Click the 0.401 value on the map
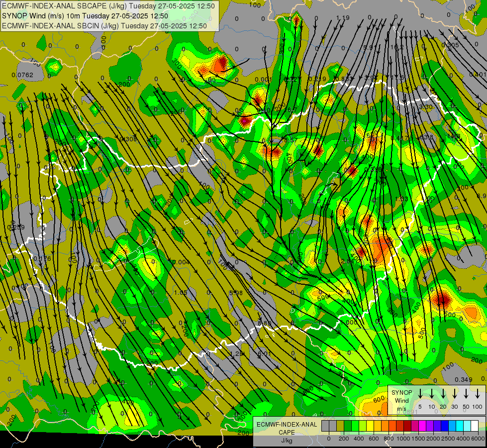The width and height of the screenshot is (487, 448). [478, 74]
